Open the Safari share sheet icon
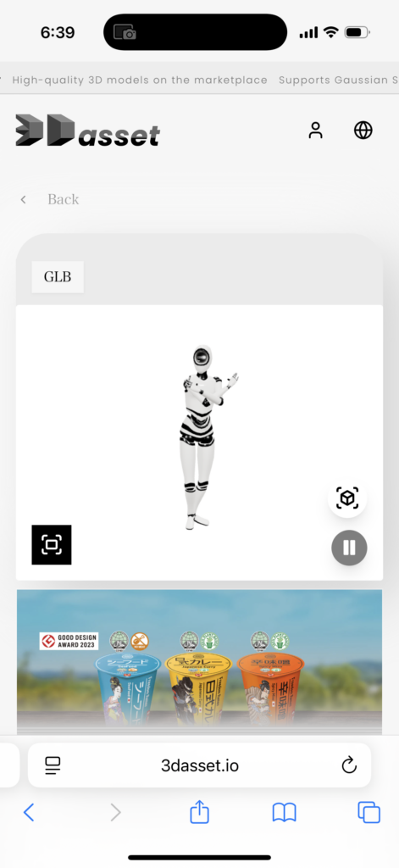Image resolution: width=399 pixels, height=868 pixels. [199, 811]
